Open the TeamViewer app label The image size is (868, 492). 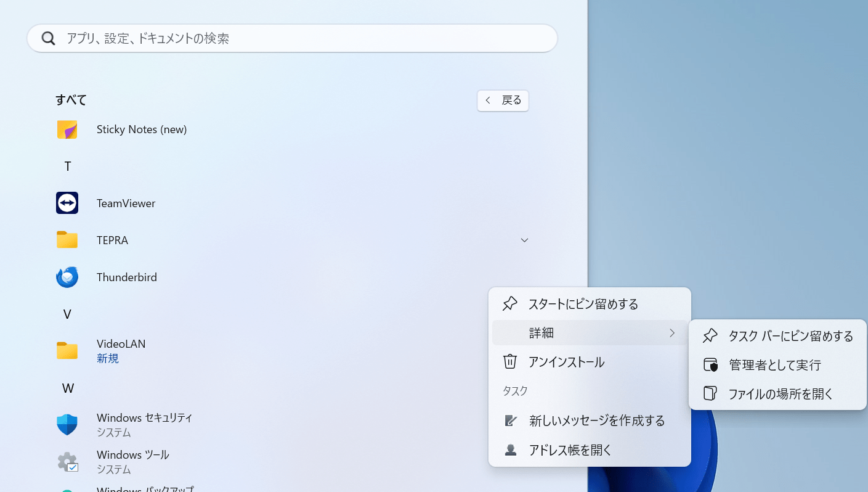[126, 203]
